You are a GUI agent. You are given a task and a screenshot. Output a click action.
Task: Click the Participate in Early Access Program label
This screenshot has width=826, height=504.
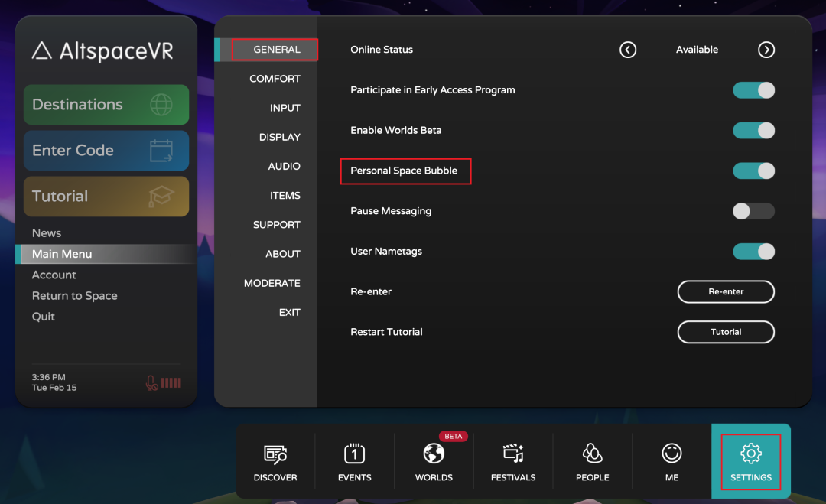click(432, 90)
